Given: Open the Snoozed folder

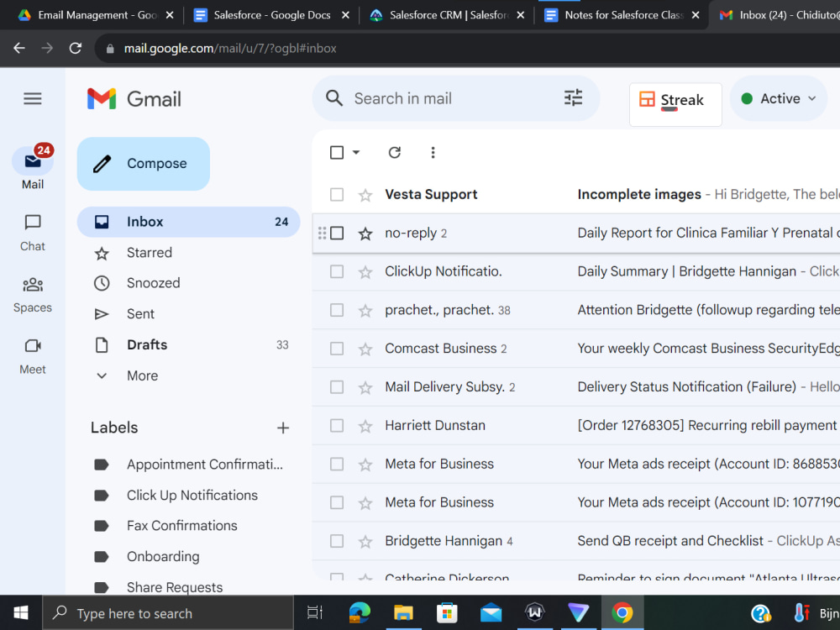Looking at the screenshot, I should pos(188,283).
